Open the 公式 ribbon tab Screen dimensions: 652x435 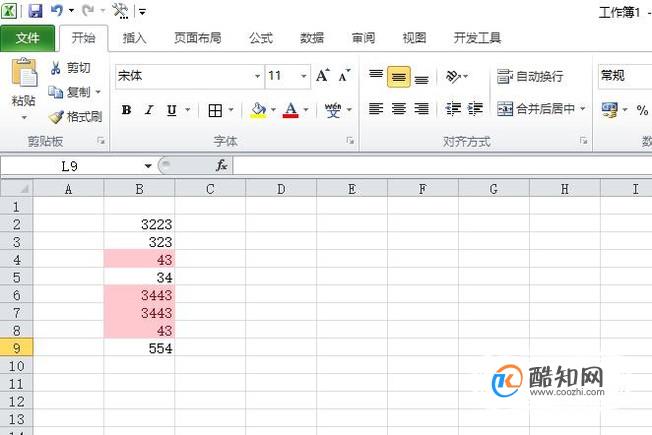tap(261, 38)
